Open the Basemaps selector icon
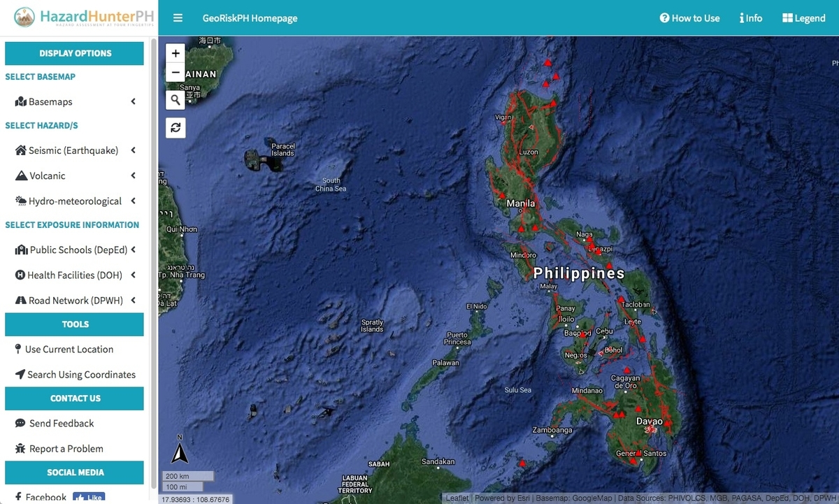The height and width of the screenshot is (504, 839). pos(22,101)
